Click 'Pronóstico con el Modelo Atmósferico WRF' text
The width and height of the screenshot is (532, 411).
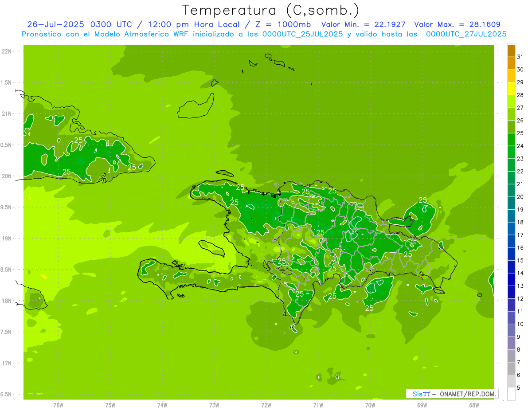(106, 34)
